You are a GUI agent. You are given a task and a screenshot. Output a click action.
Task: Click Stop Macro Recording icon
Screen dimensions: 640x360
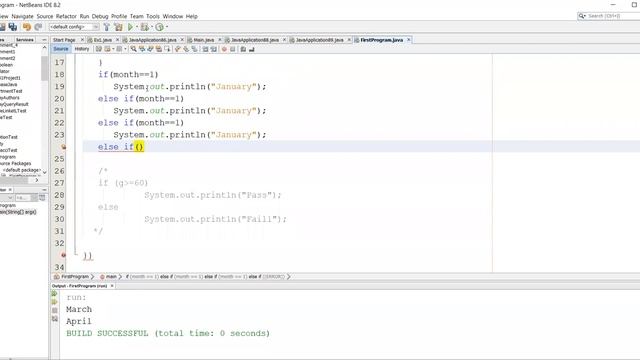pyautogui.click(x=233, y=49)
